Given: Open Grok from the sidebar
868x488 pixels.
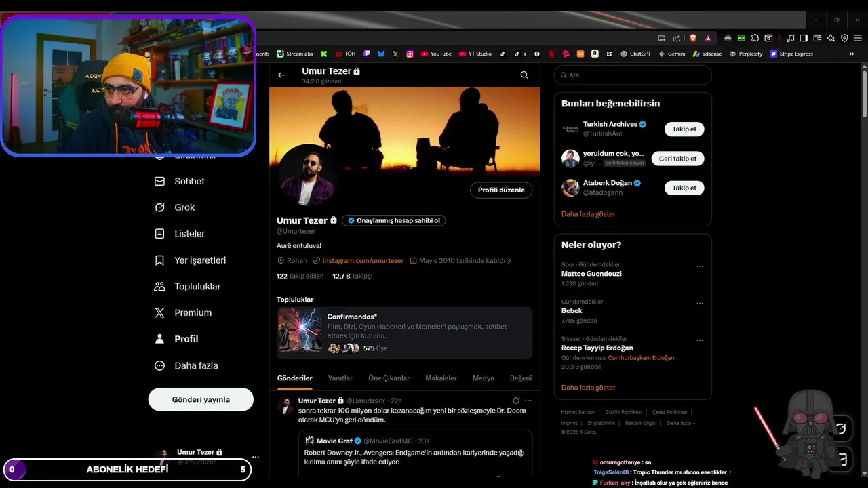Looking at the screenshot, I should coord(175,207).
